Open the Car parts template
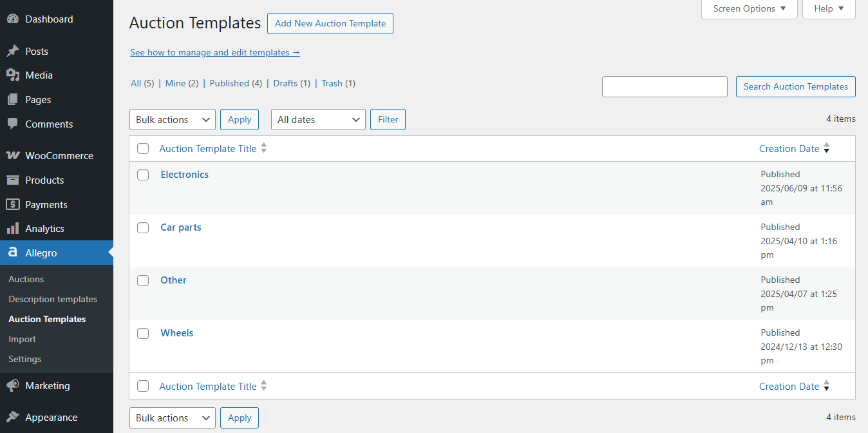The width and height of the screenshot is (868, 433). coord(181,227)
